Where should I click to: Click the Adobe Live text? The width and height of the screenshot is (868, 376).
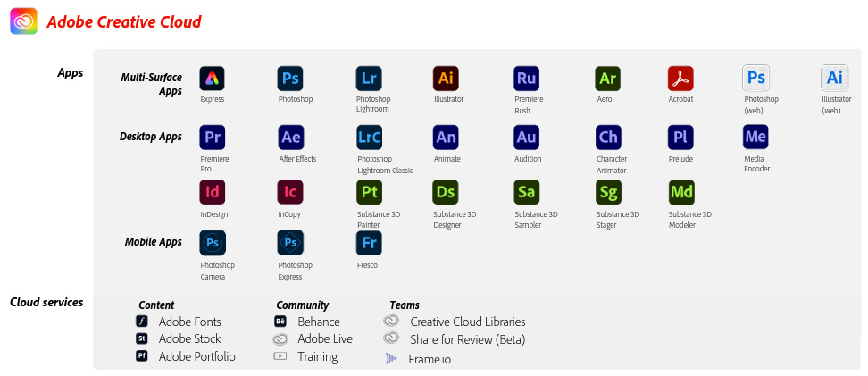point(325,338)
